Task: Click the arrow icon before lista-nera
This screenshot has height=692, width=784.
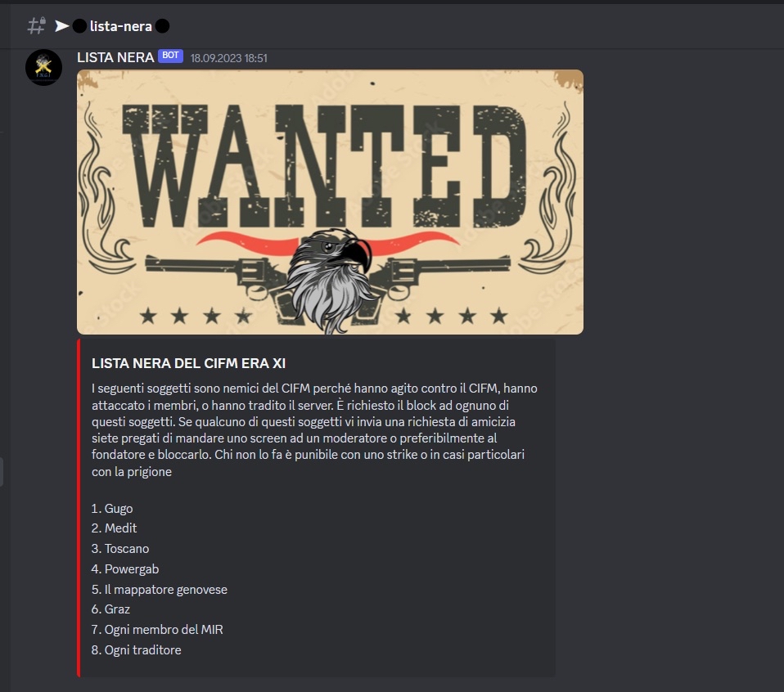Action: (x=61, y=26)
